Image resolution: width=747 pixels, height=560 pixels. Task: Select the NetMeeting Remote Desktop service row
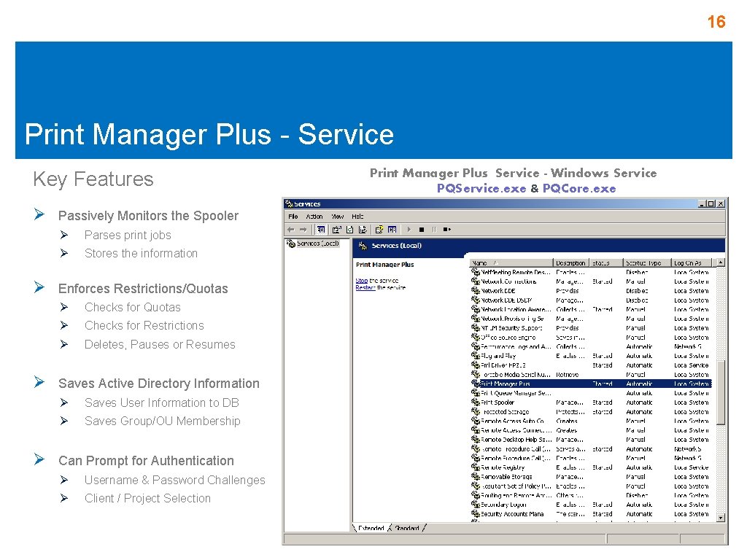[591, 273]
